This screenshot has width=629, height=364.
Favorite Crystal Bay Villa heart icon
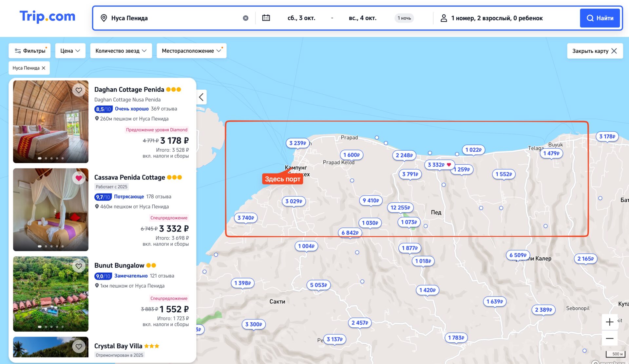tap(79, 346)
